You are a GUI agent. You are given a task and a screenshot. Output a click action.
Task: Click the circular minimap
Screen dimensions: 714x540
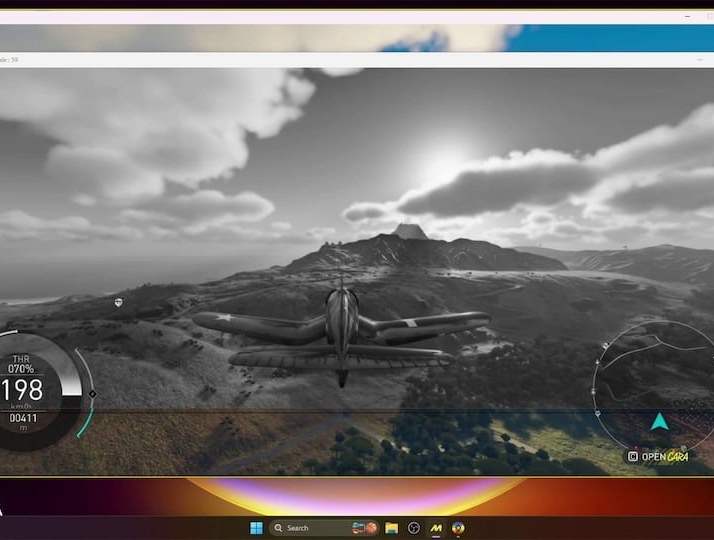(x=654, y=386)
